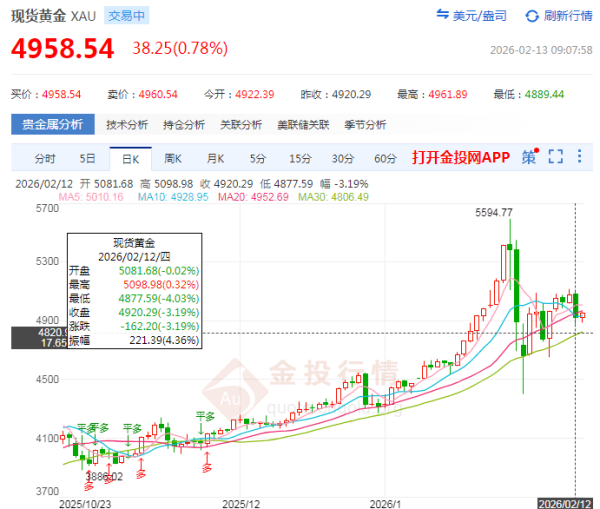This screenshot has height=509, width=600.
Task: Click the 5594.77 peak price label
Action: pyautogui.click(x=494, y=212)
